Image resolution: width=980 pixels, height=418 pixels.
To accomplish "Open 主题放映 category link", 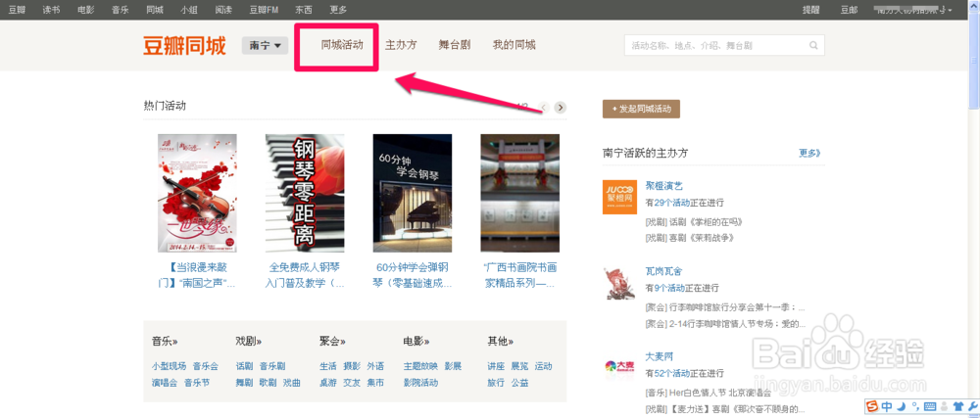I will pos(421,366).
